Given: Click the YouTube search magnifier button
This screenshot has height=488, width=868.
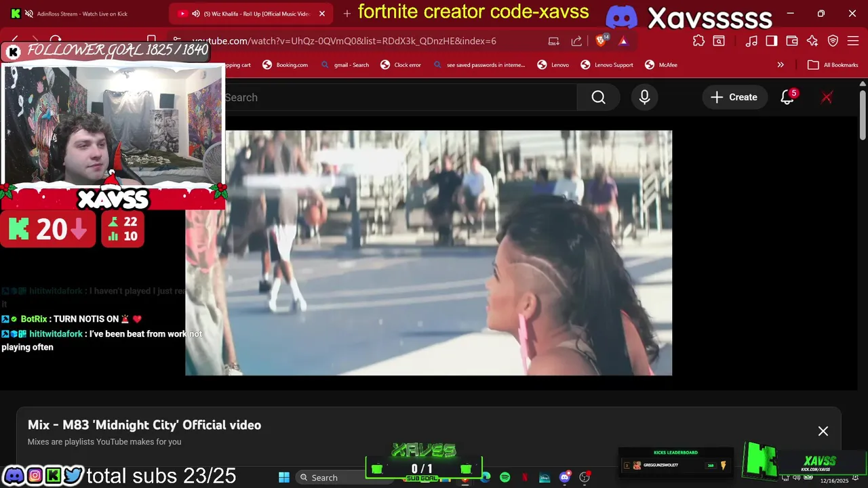Looking at the screenshot, I should 598,98.
